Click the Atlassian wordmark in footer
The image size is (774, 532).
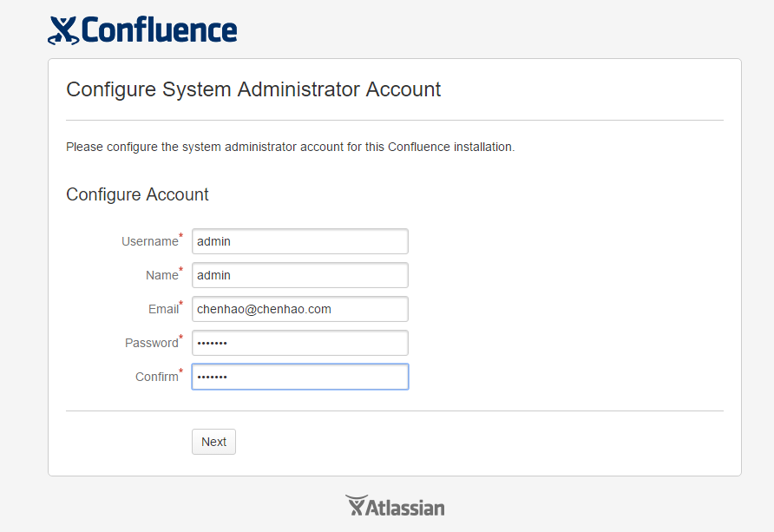405,508
